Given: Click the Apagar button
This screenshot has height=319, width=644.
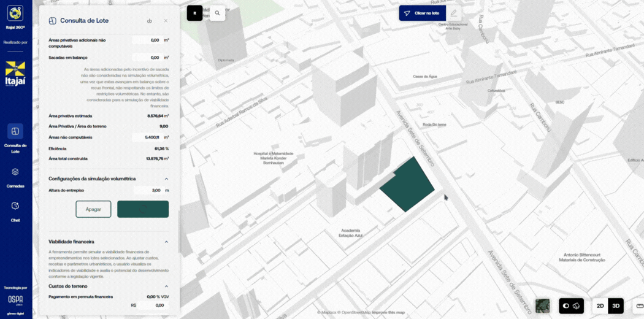Looking at the screenshot, I should pos(93,209).
